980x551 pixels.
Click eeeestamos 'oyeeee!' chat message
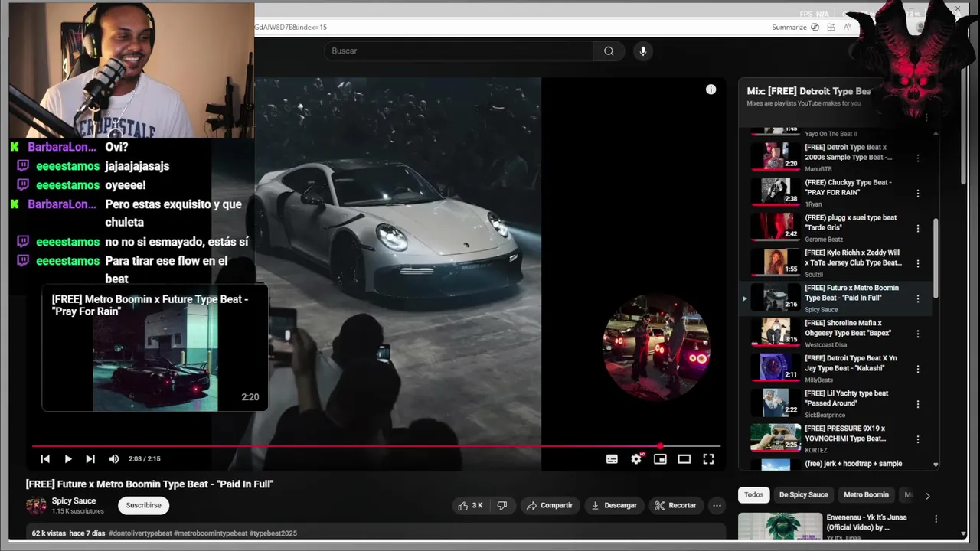click(125, 185)
